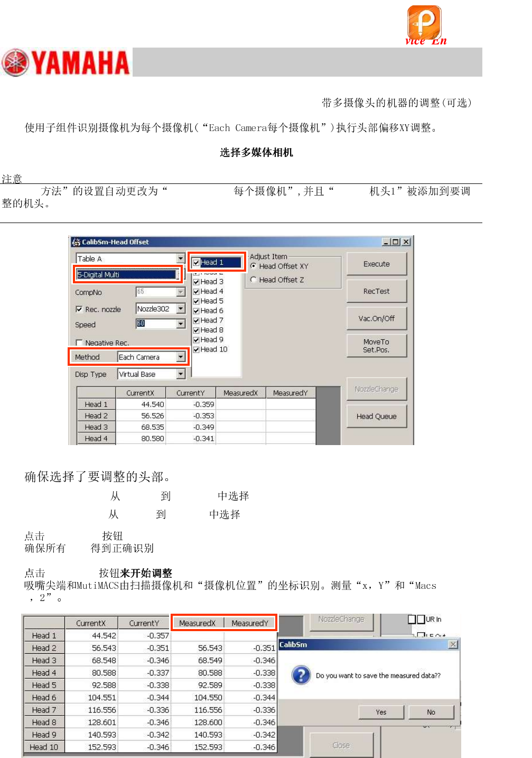This screenshot has height=758, width=532.
Task: Click the 56.526 cell in Head 2 row
Action: pyautogui.click(x=141, y=416)
